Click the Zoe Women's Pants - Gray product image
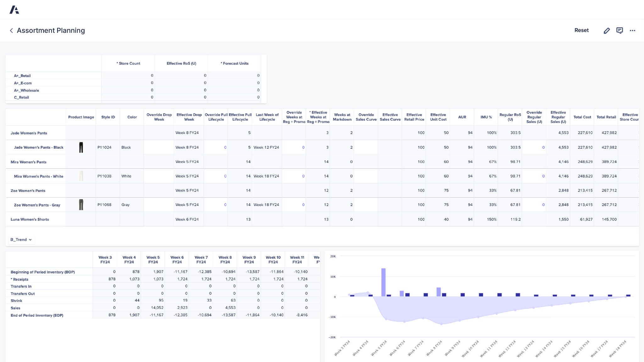This screenshot has width=644, height=362. pyautogui.click(x=81, y=205)
